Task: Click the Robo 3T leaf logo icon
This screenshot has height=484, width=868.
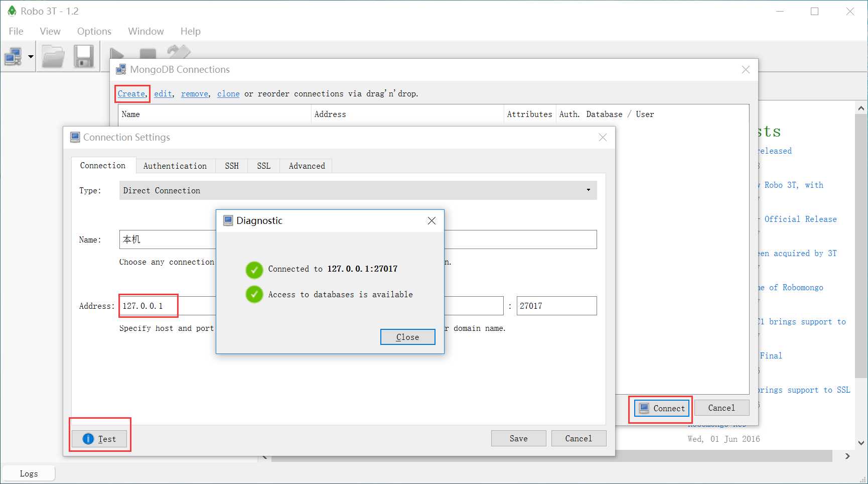Action: click(x=12, y=11)
